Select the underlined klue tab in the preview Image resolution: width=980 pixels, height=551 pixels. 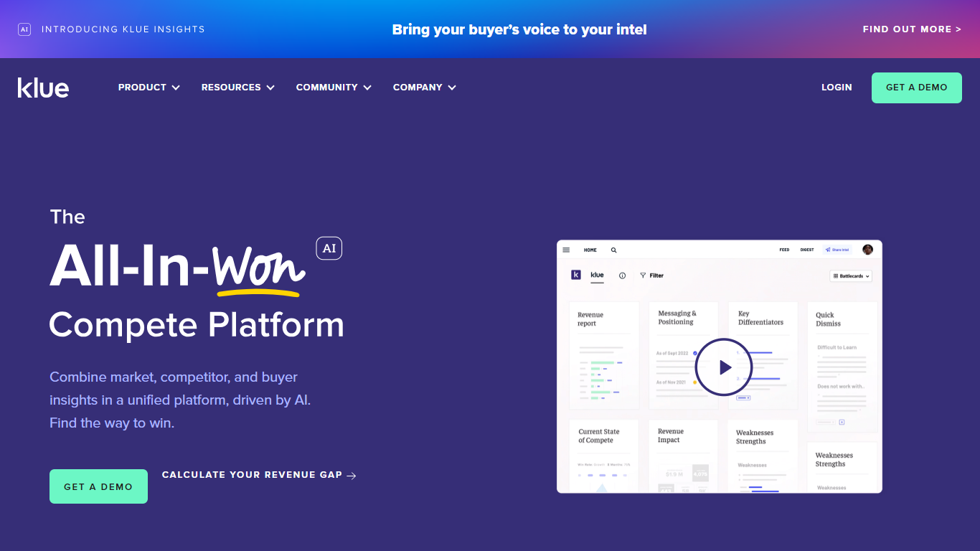[597, 275]
